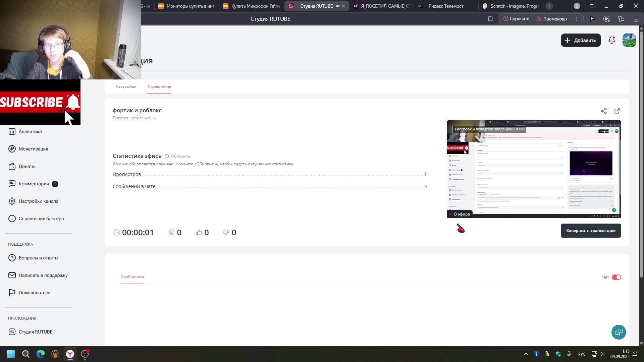Open stream in new window icon
Screen dimensions: 644x362
(x=617, y=111)
